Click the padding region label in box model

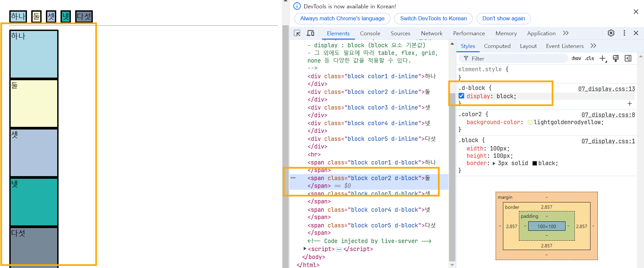click(529, 216)
